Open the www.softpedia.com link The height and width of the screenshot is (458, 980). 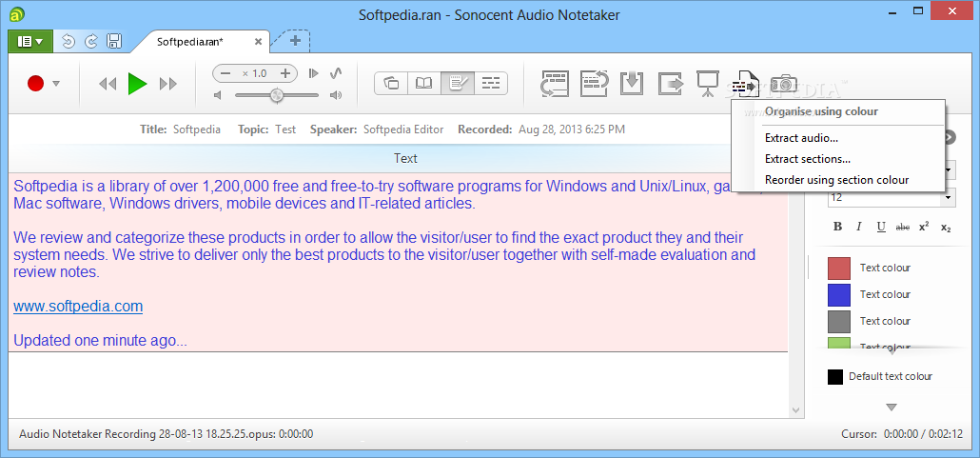click(78, 307)
